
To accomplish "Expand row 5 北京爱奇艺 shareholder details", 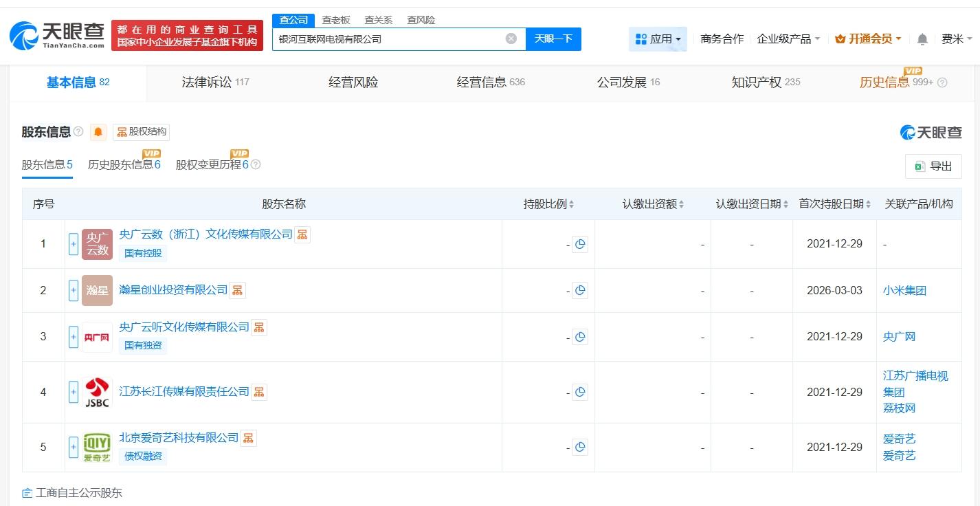I will (74, 448).
